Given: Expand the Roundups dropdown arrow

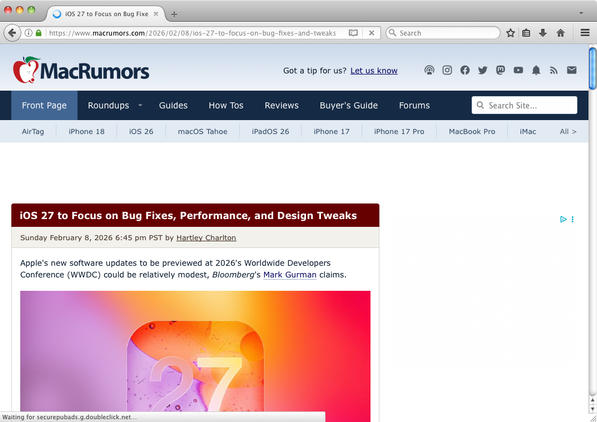Looking at the screenshot, I should 140,105.
